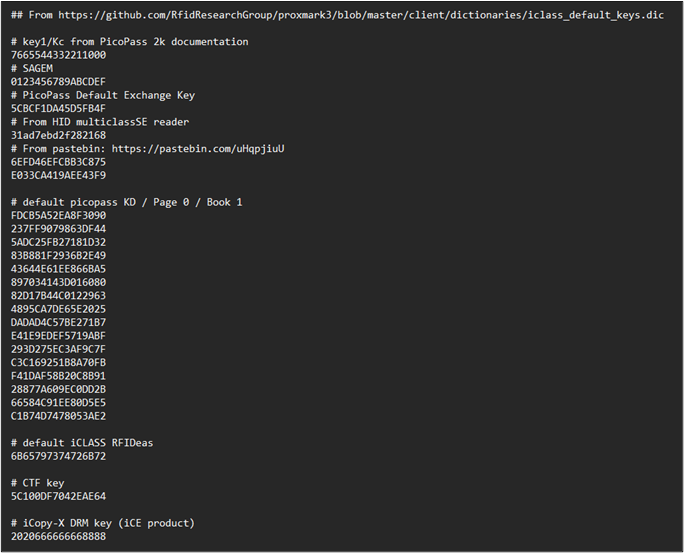This screenshot has height=553, width=684.
Task: Click key 31ad7ebd2f282168
Action: click(58, 135)
